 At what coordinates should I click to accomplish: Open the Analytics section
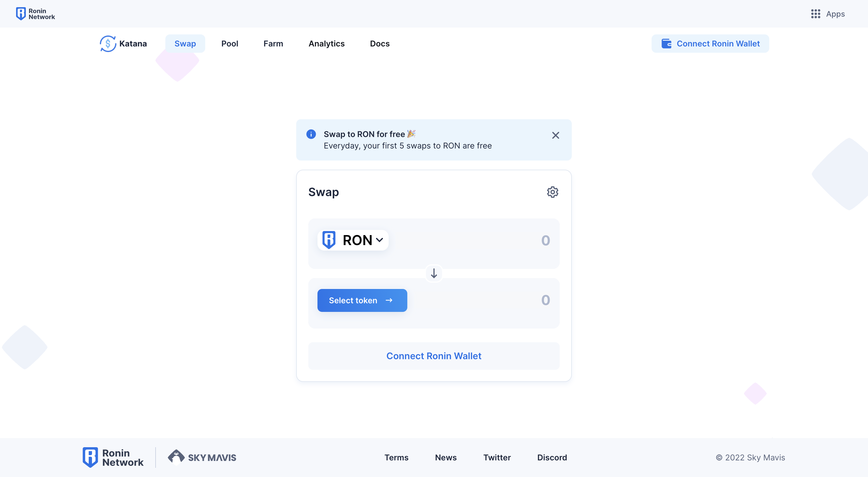tap(326, 43)
